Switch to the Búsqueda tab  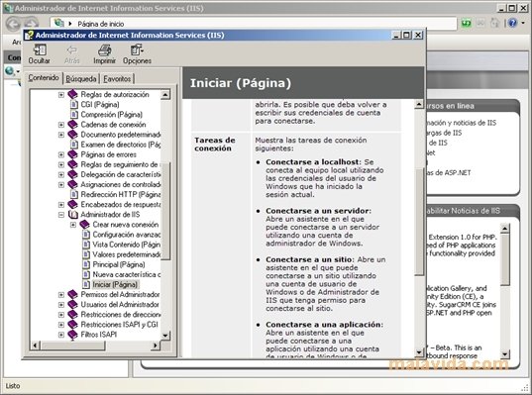tap(81, 79)
